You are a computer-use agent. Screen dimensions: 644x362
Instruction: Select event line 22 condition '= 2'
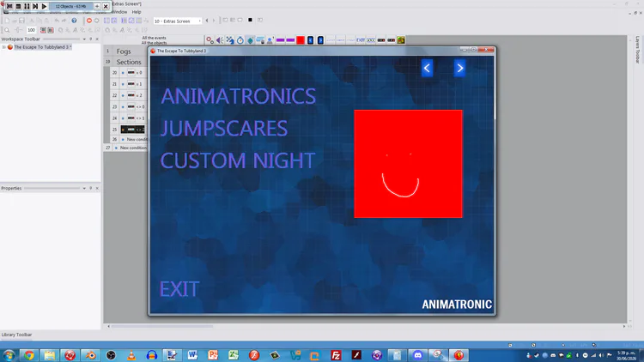coord(134,95)
